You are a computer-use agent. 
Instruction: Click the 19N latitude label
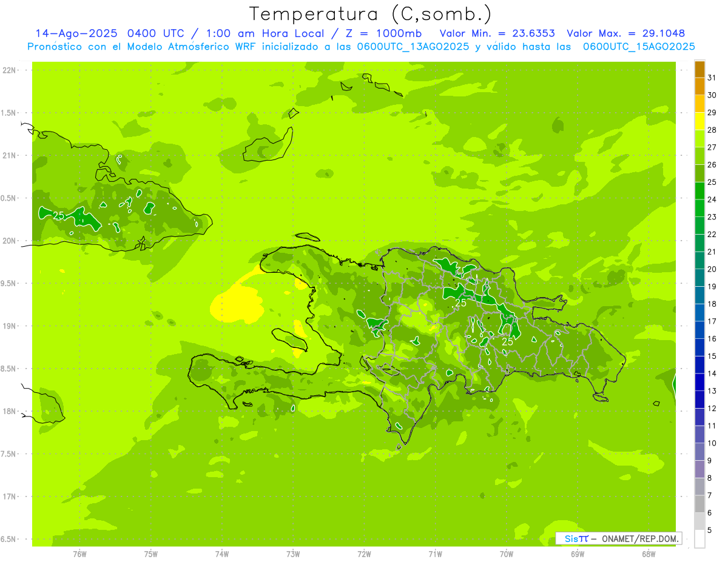[x=9, y=326]
